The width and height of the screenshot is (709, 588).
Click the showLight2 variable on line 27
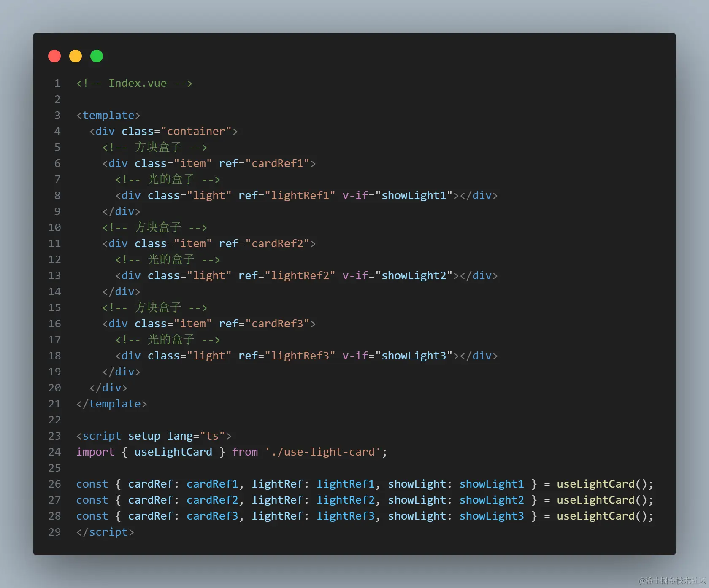(x=492, y=500)
